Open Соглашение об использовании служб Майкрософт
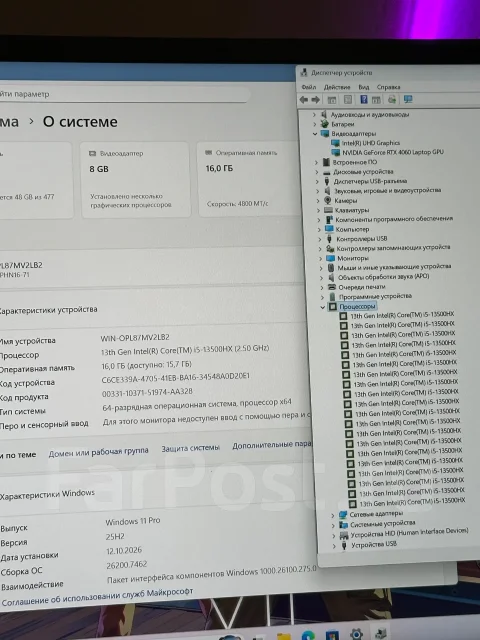480x640 pixels. coord(98,596)
